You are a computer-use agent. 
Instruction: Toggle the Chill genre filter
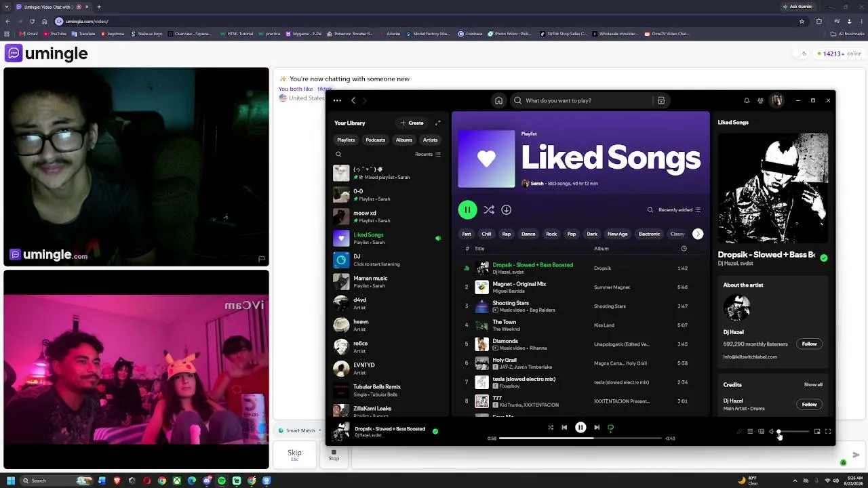[x=486, y=234]
